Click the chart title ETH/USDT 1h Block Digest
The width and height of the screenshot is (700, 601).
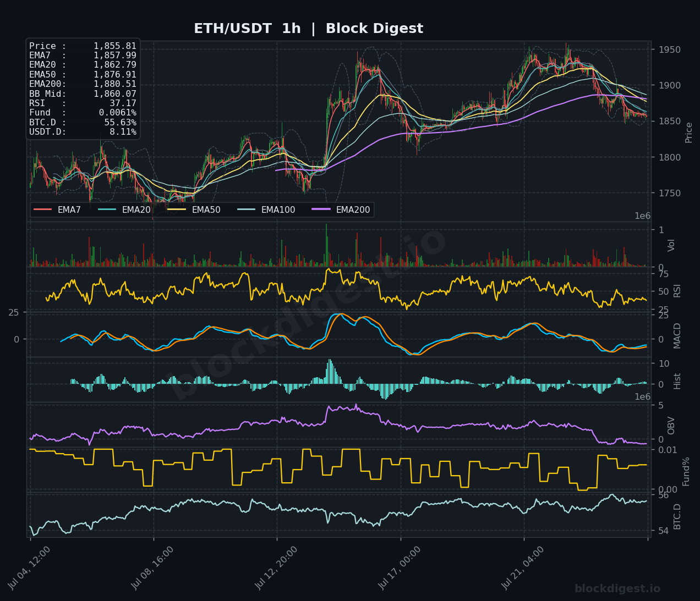pos(308,29)
